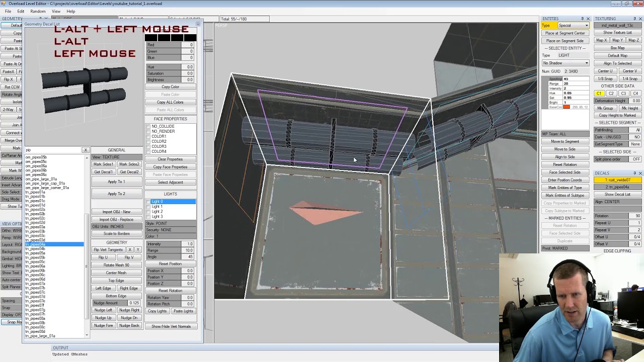The width and height of the screenshot is (644, 362).
Task: Click Rotate Mesh 90
Action: [x=116, y=265]
